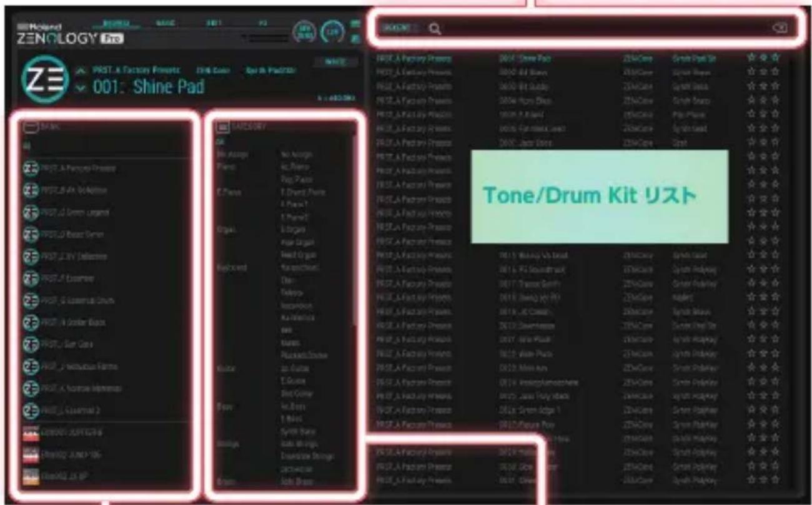This screenshot has height=505, width=812.
Task: Adjust the rightmost round knob in header
Action: coord(332,31)
